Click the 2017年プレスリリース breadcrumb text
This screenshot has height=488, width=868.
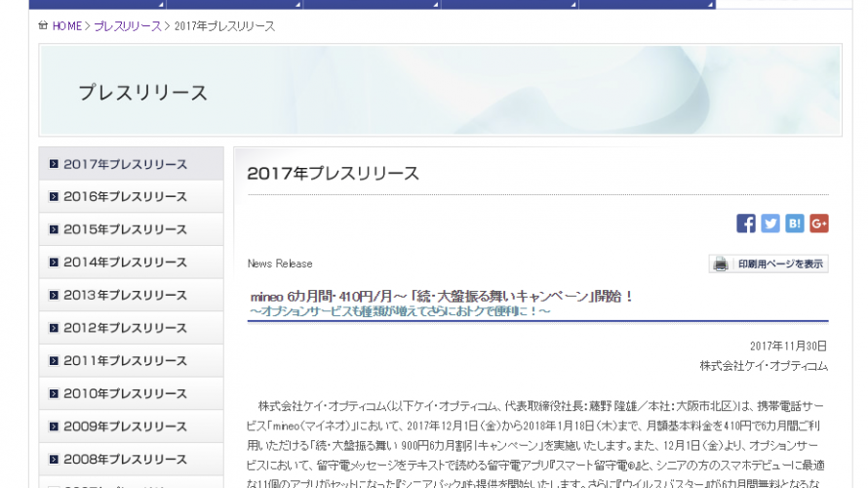224,26
